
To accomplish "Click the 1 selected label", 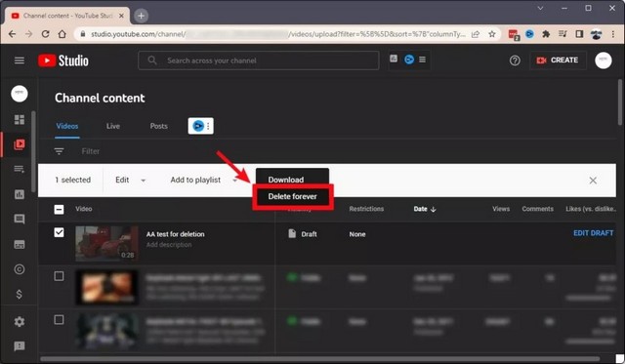I will pyautogui.click(x=73, y=180).
